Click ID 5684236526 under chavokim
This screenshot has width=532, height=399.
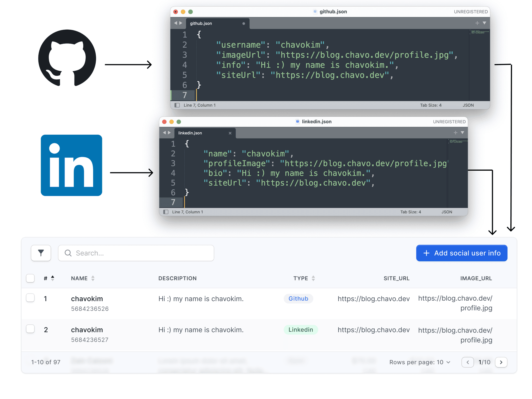90,309
